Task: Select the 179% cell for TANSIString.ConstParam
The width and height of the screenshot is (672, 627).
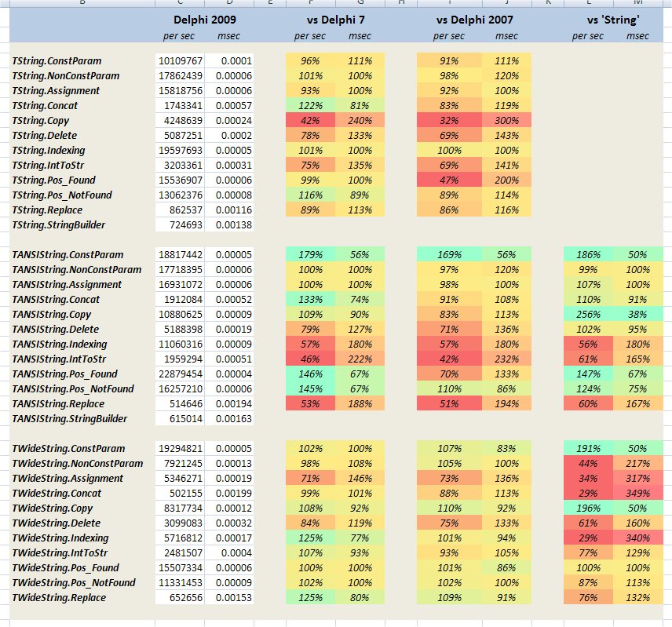Action: click(x=311, y=255)
